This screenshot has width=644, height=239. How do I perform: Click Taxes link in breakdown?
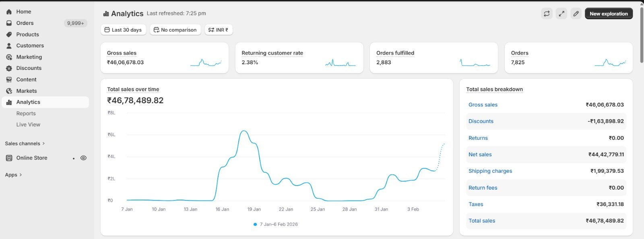(476, 204)
